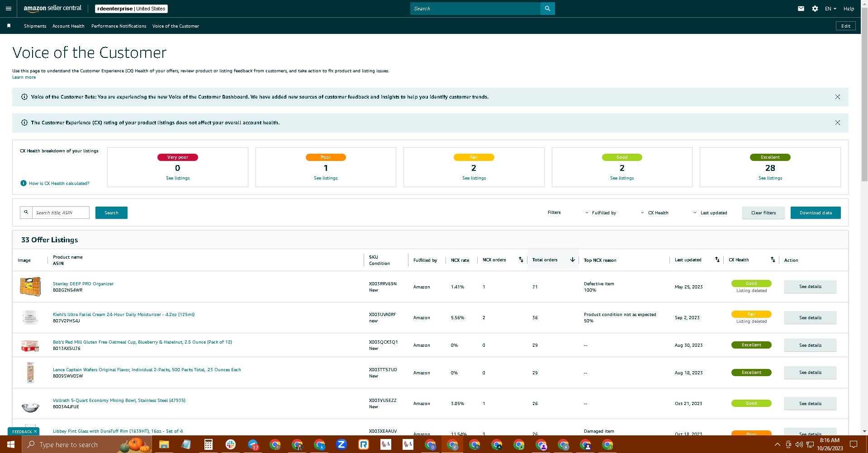This screenshot has width=868, height=453.
Task: Open the Calculator app in taskbar
Action: 208,444
